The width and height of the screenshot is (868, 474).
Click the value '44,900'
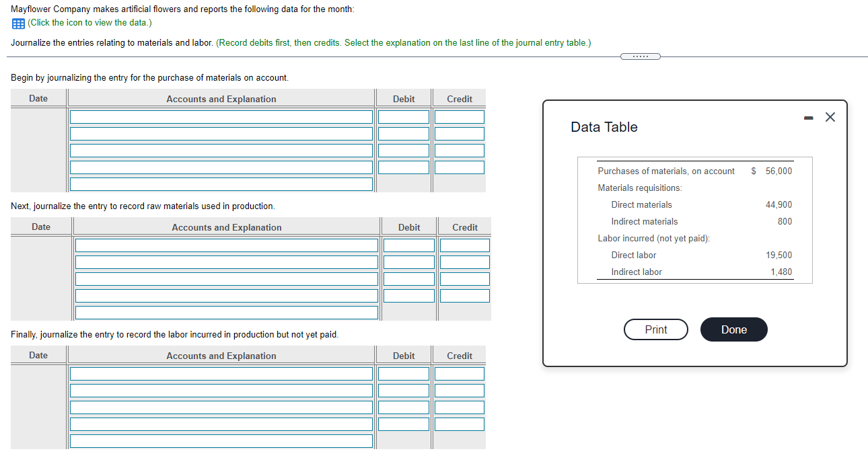tap(779, 205)
